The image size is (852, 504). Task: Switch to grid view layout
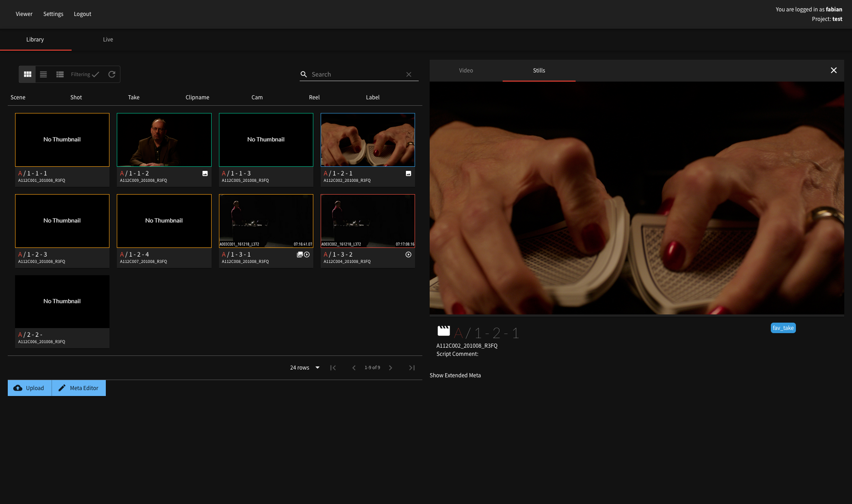(27, 74)
